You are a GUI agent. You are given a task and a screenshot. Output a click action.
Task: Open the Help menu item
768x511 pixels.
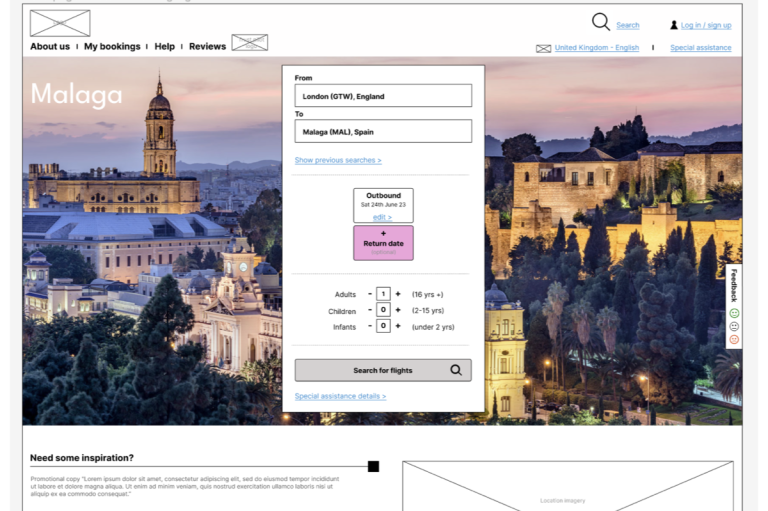(x=165, y=47)
